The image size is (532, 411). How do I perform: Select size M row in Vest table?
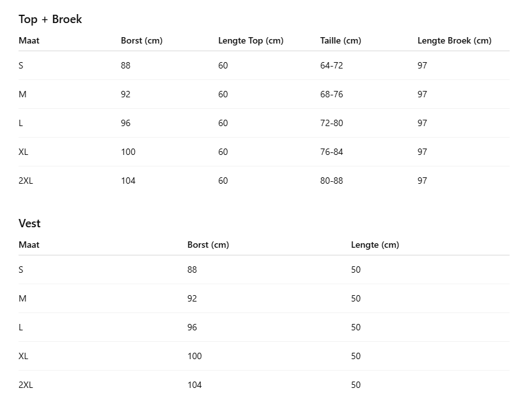[x=22, y=298]
